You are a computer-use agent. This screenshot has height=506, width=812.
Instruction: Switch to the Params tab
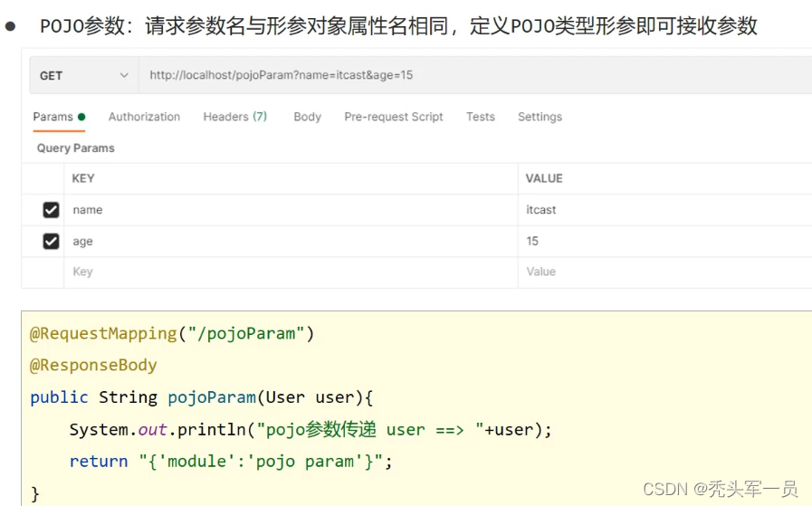coord(53,117)
